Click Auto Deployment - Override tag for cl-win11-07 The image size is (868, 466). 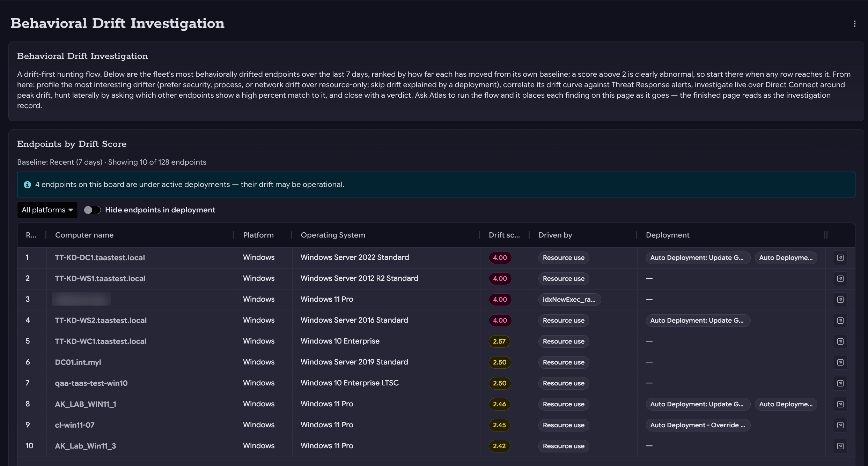(698, 425)
